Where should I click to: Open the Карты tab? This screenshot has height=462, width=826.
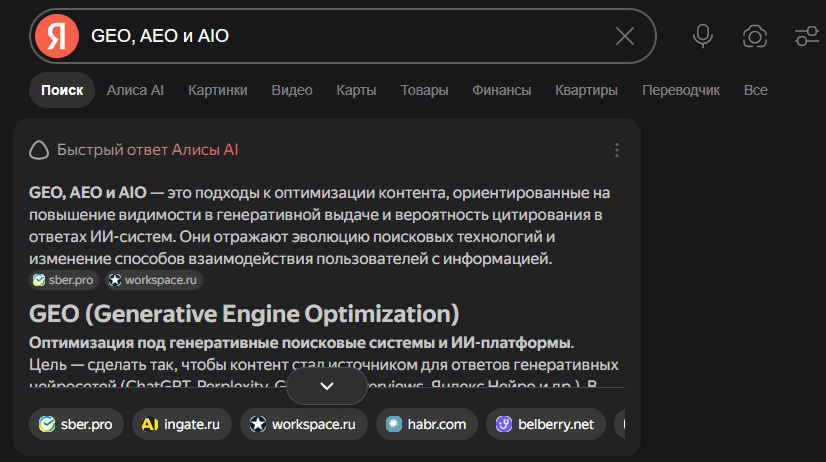(x=356, y=90)
